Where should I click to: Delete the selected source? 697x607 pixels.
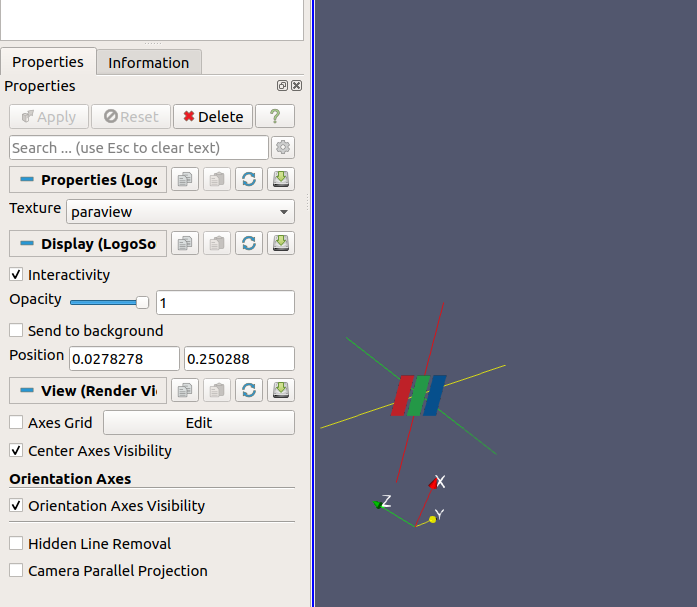tap(213, 116)
